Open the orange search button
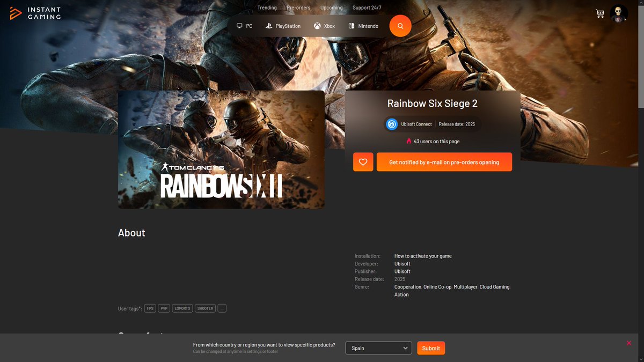This screenshot has width=644, height=362. [x=400, y=25]
